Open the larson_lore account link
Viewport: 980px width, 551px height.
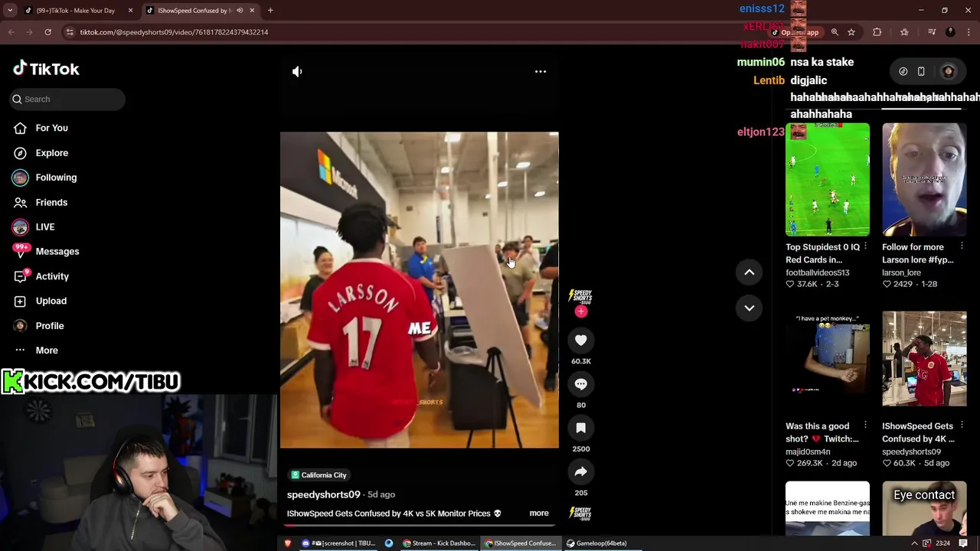coord(901,272)
